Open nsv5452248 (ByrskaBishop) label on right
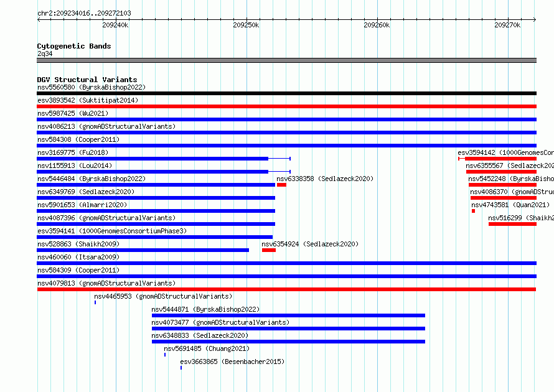Viewport: 554px width, 392px height. [x=511, y=179]
